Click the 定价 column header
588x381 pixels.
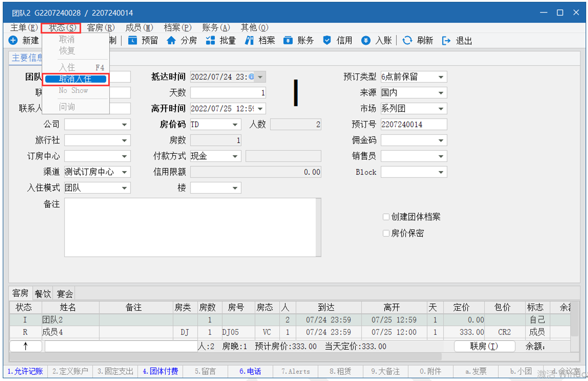click(x=463, y=308)
